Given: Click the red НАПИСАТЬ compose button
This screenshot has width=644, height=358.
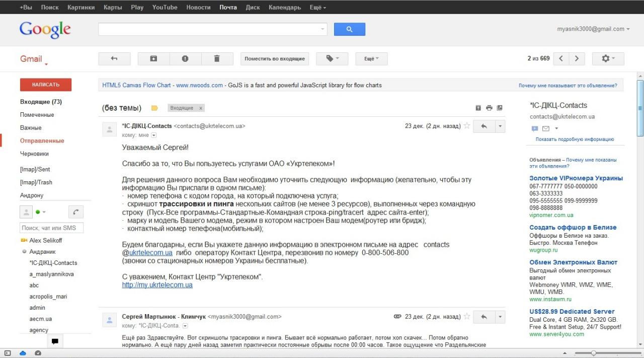Looking at the screenshot, I should pos(46,85).
